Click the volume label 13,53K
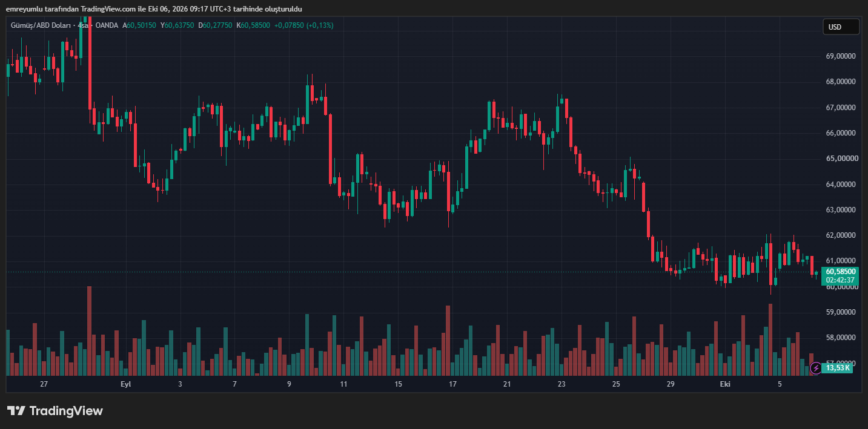This screenshot has width=868, height=429. pos(838,367)
